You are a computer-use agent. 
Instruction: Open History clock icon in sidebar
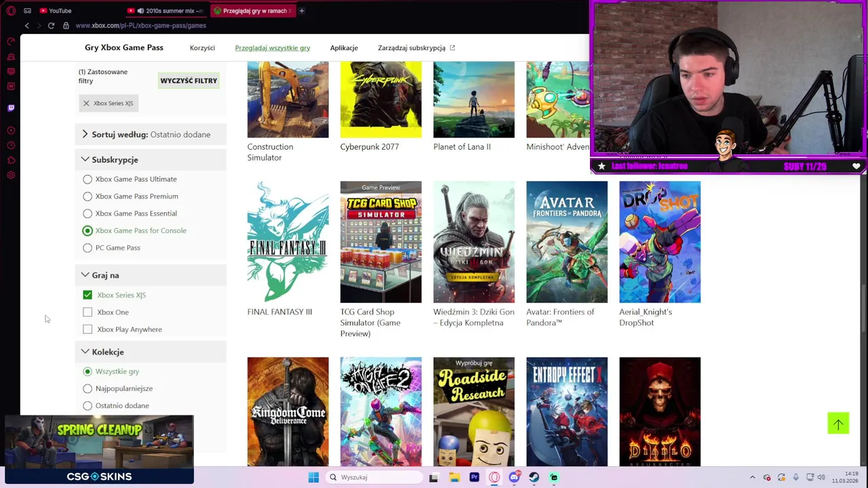pyautogui.click(x=11, y=145)
